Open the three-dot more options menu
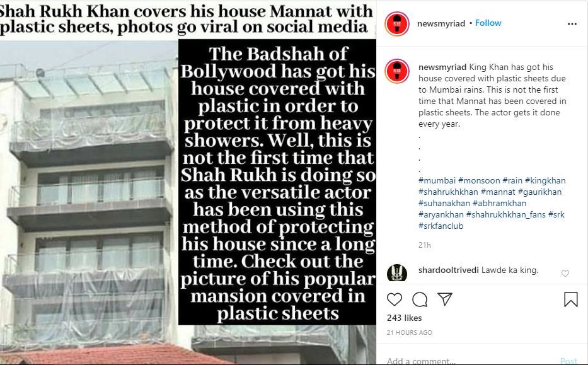This screenshot has height=365, width=588. click(572, 23)
